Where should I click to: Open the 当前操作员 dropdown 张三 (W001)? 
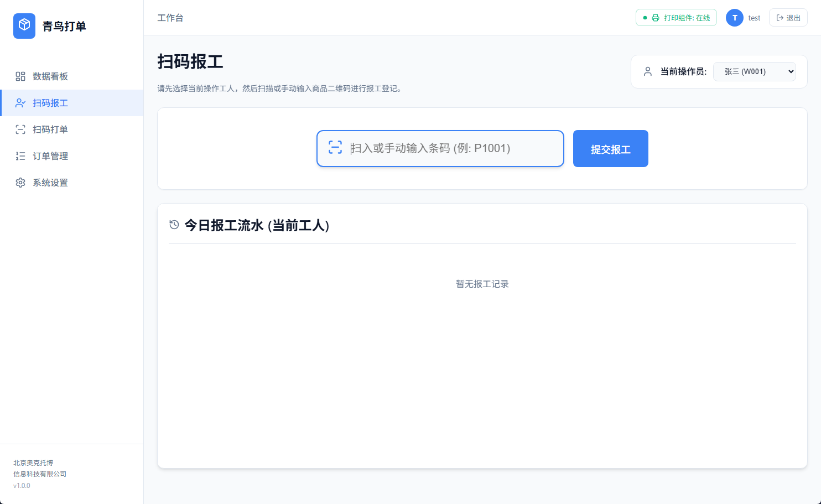point(755,71)
